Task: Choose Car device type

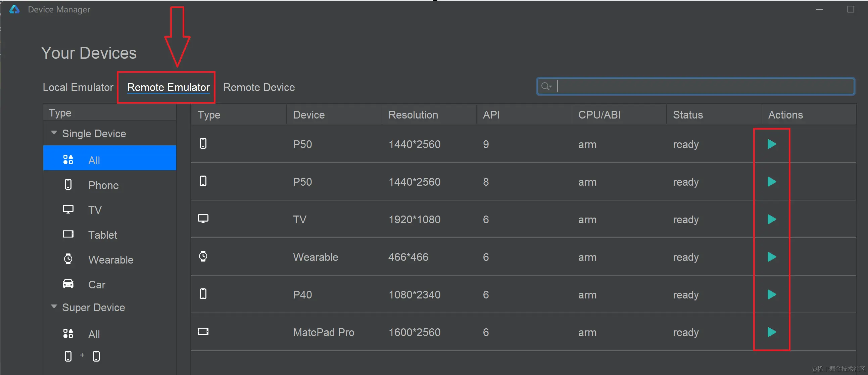Action: (x=97, y=285)
